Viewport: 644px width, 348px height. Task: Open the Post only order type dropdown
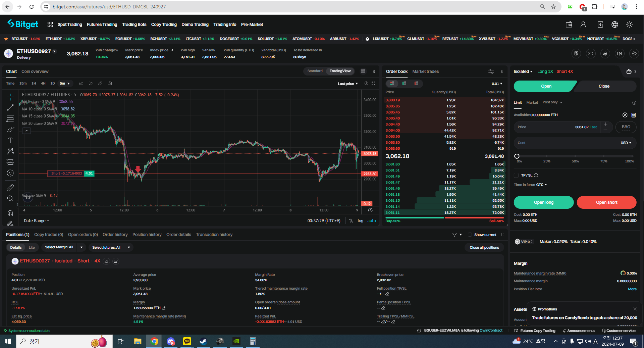(x=552, y=102)
